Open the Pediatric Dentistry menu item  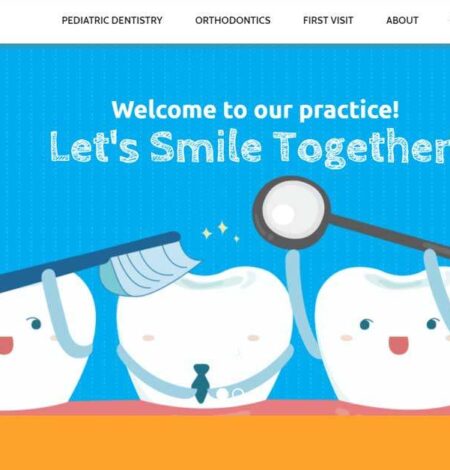[x=112, y=20]
